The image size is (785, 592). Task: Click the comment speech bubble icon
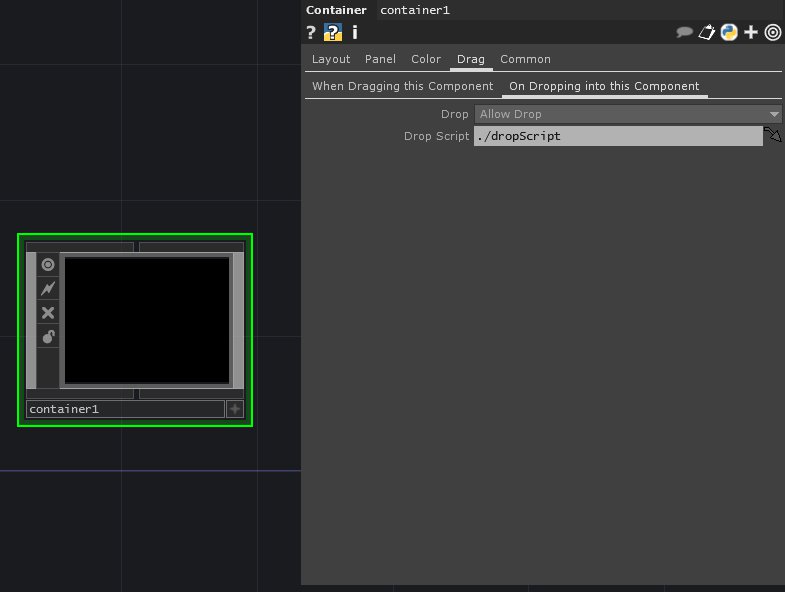click(685, 32)
